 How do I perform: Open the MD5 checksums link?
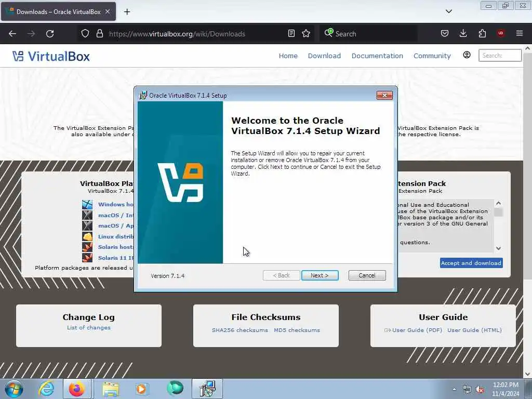tap(297, 330)
